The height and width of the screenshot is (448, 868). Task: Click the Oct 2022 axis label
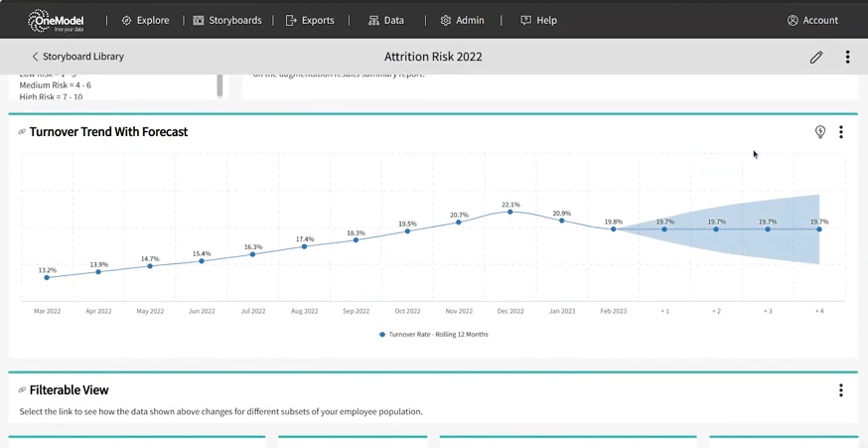point(407,311)
